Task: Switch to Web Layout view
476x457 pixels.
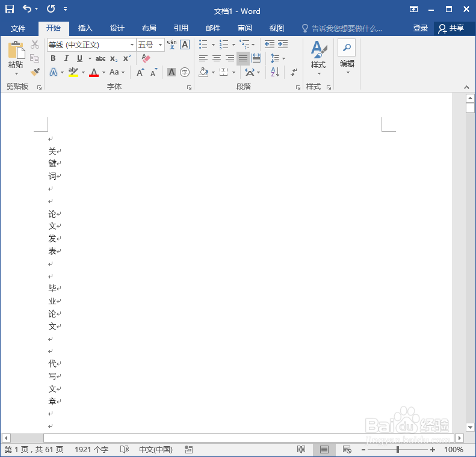Action: [x=347, y=449]
